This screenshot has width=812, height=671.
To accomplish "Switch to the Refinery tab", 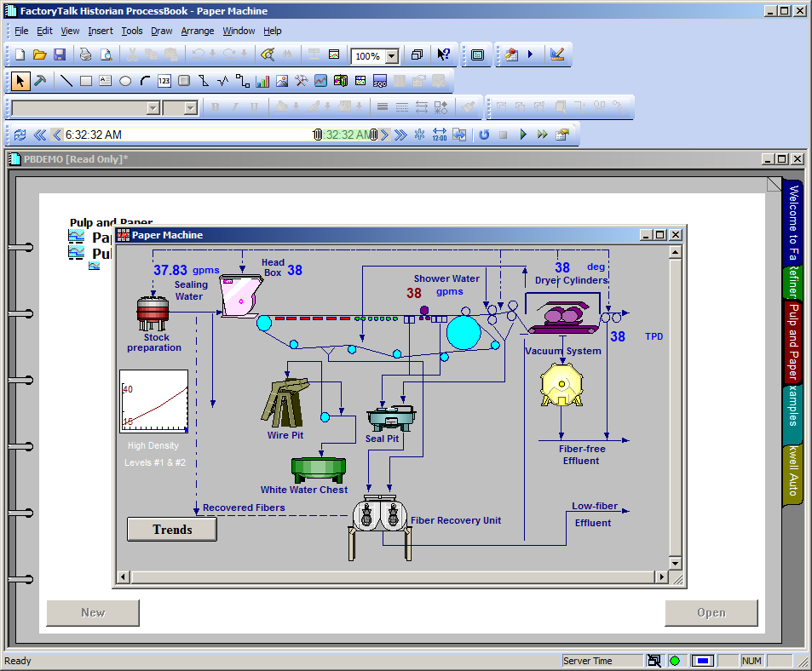I will tap(793, 283).
